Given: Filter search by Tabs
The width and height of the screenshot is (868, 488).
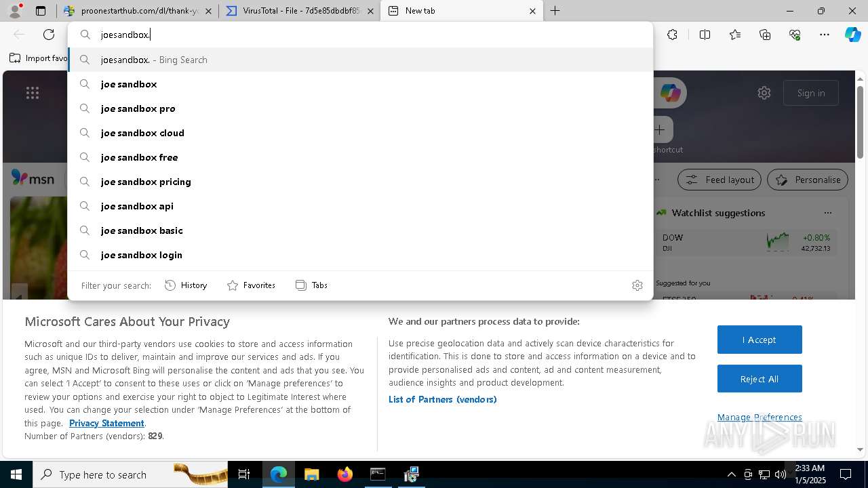Looking at the screenshot, I should coord(312,285).
